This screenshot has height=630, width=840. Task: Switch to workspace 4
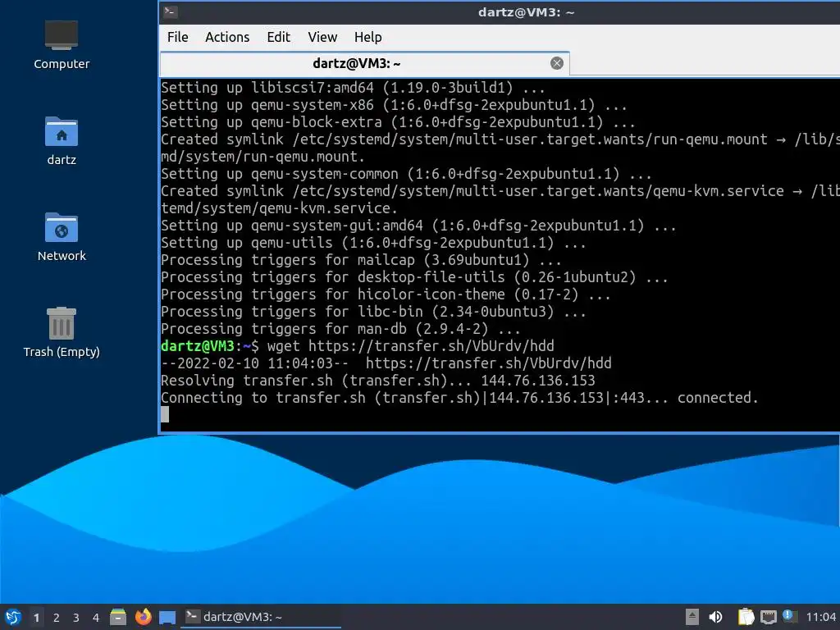(x=96, y=618)
